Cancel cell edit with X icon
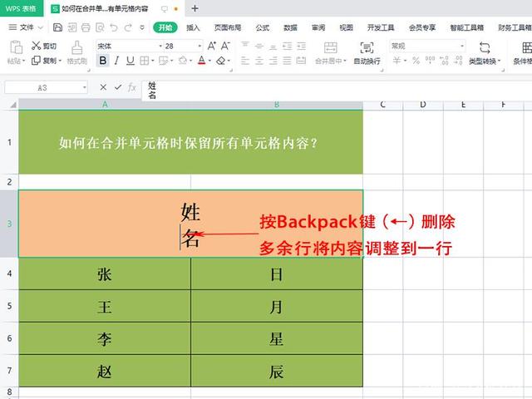The image size is (532, 399). point(102,87)
